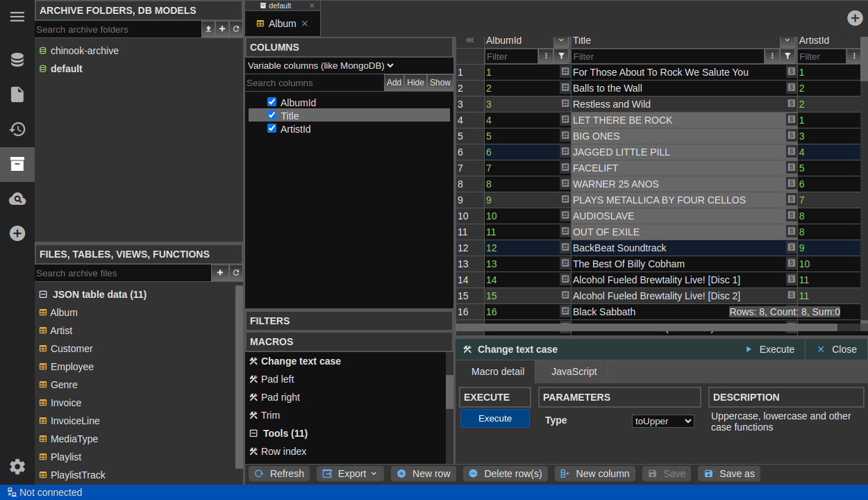
Task: Open the settings gear at sidebar bottom
Action: point(17,467)
